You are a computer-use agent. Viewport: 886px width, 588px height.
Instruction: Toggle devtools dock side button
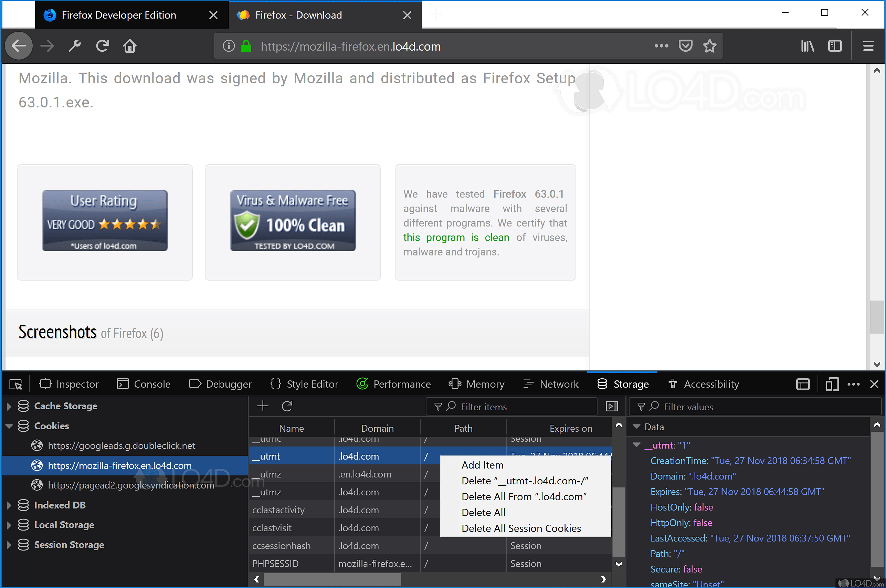point(803,384)
